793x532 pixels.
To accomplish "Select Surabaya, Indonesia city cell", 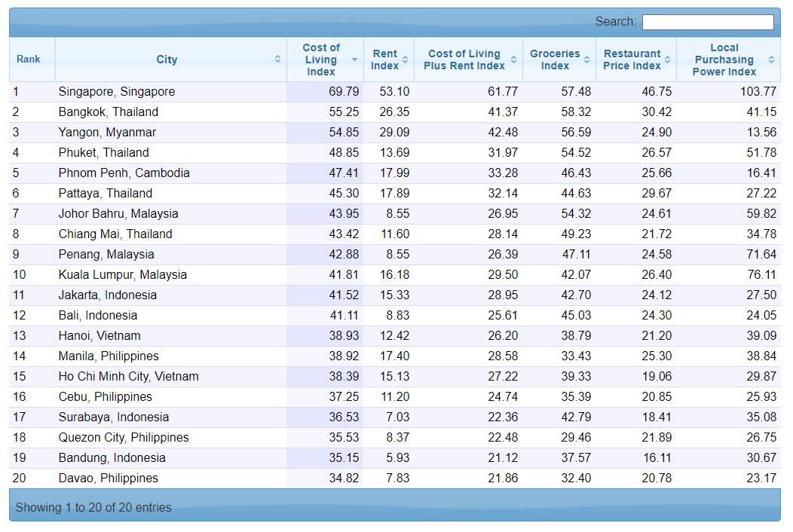I will click(171, 417).
